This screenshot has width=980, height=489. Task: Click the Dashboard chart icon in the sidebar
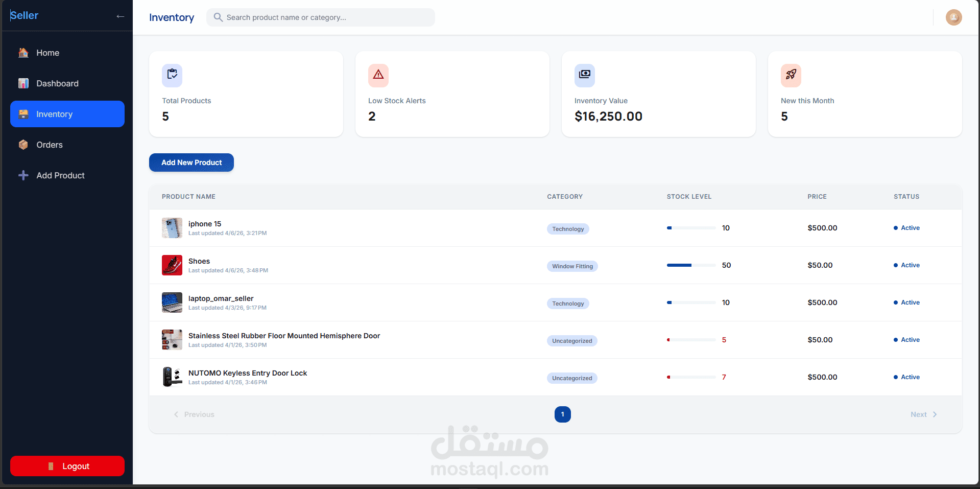[x=23, y=83]
